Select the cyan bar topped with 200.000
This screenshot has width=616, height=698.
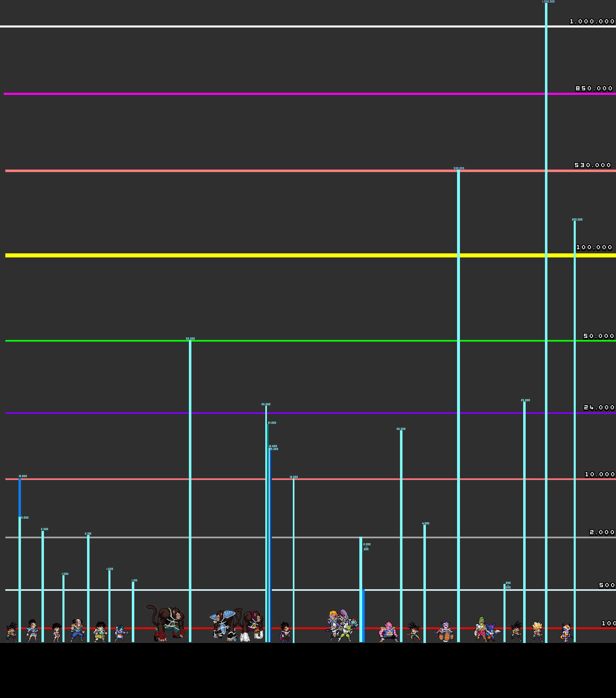click(x=575, y=432)
